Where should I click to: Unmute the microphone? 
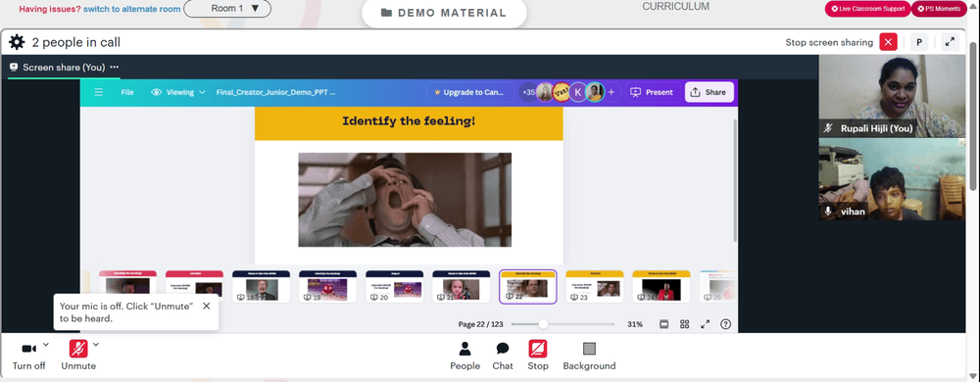click(x=78, y=356)
